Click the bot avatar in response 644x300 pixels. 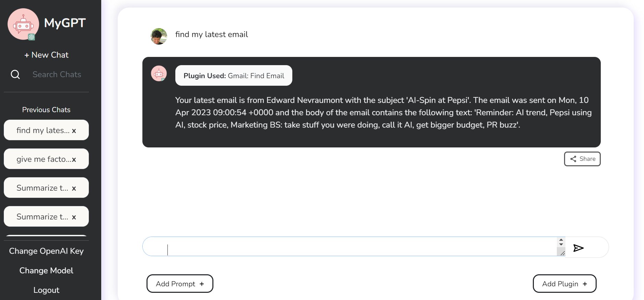tap(159, 73)
